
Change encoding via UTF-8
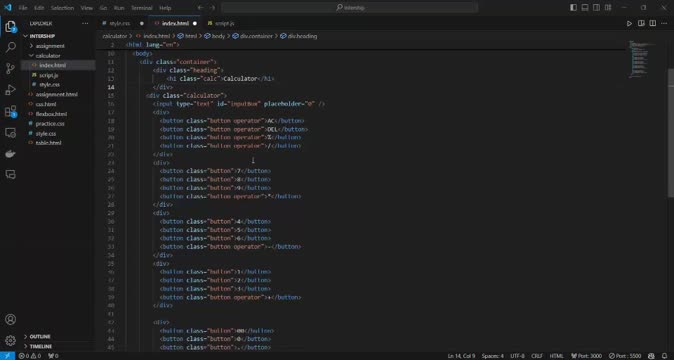(x=517, y=356)
